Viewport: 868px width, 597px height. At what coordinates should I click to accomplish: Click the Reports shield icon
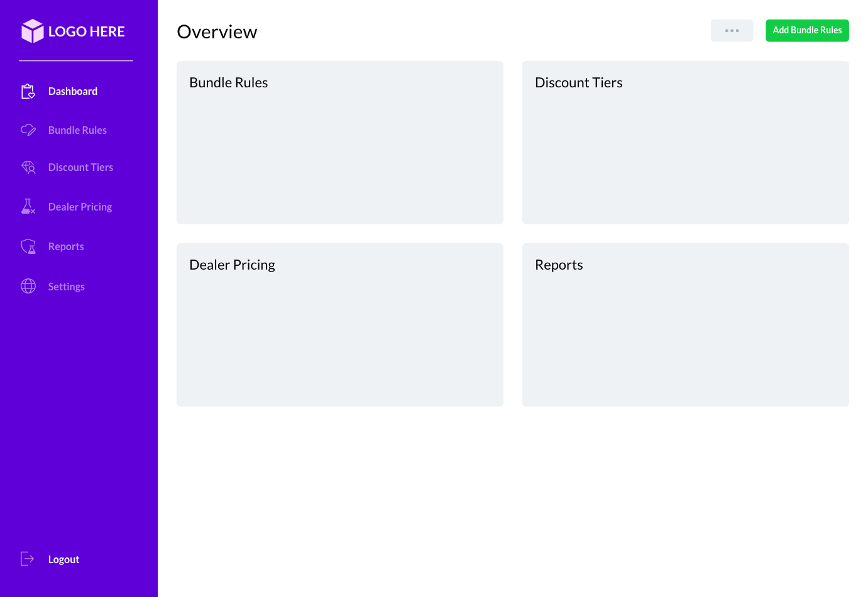pyautogui.click(x=28, y=246)
